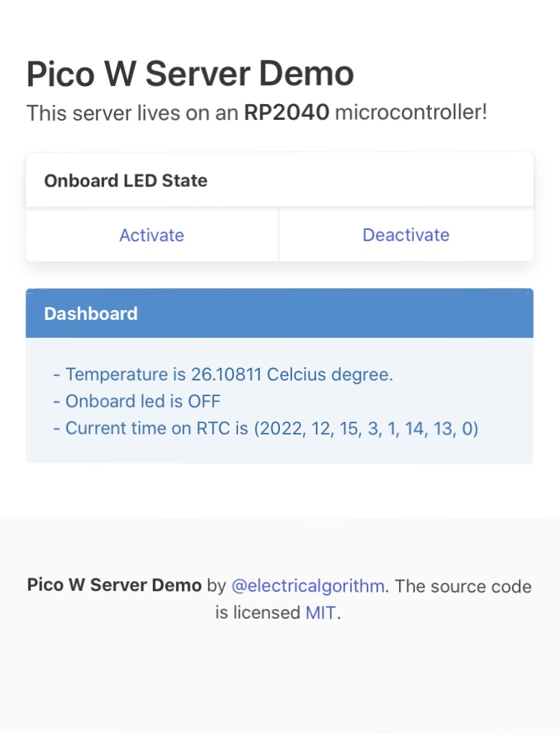Click the large Pico W Server Demo heading
This screenshot has height=743, width=560.
point(190,74)
